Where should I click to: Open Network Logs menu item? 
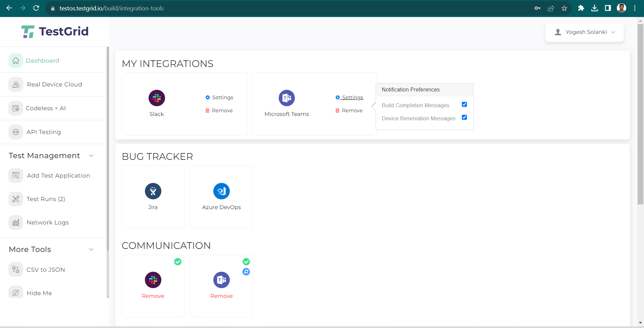(48, 222)
